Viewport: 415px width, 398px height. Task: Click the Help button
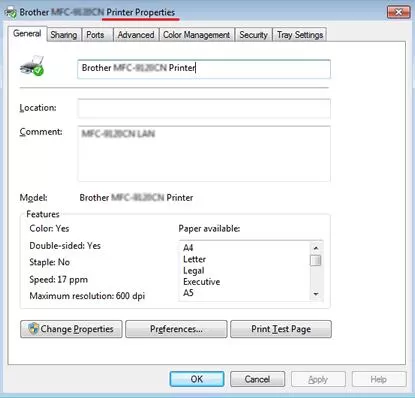tap(379, 379)
